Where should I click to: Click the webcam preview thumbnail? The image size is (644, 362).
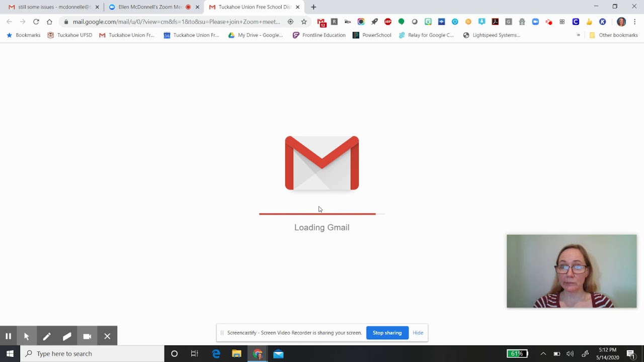tap(572, 271)
